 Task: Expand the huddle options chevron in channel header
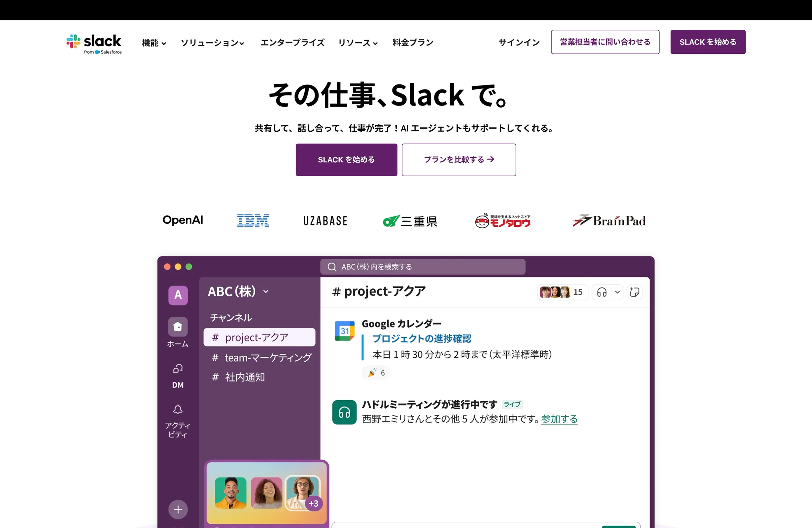click(x=617, y=292)
